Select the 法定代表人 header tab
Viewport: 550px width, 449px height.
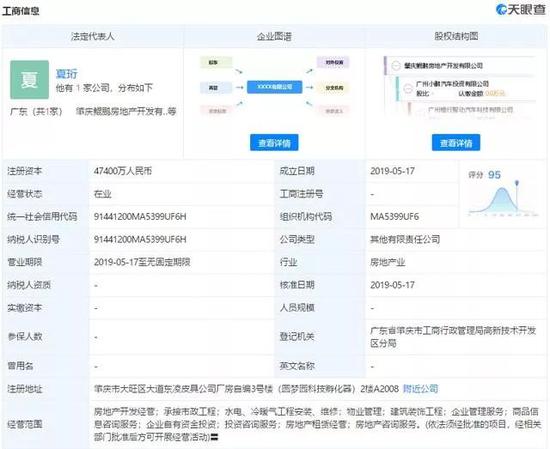point(93,36)
